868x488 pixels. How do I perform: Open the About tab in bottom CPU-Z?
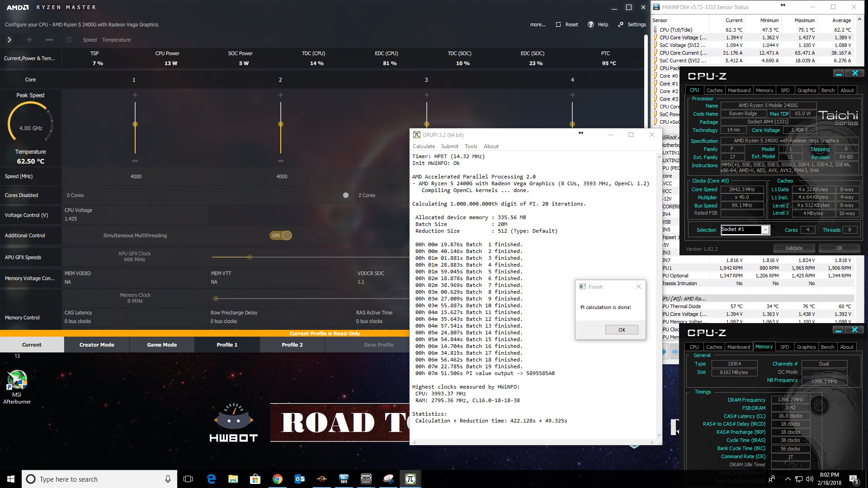[847, 347]
